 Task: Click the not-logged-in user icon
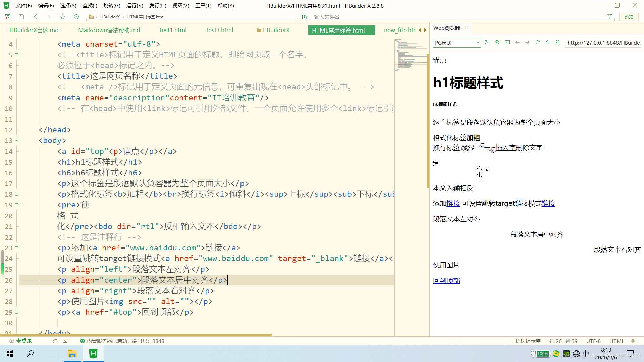coord(12,341)
